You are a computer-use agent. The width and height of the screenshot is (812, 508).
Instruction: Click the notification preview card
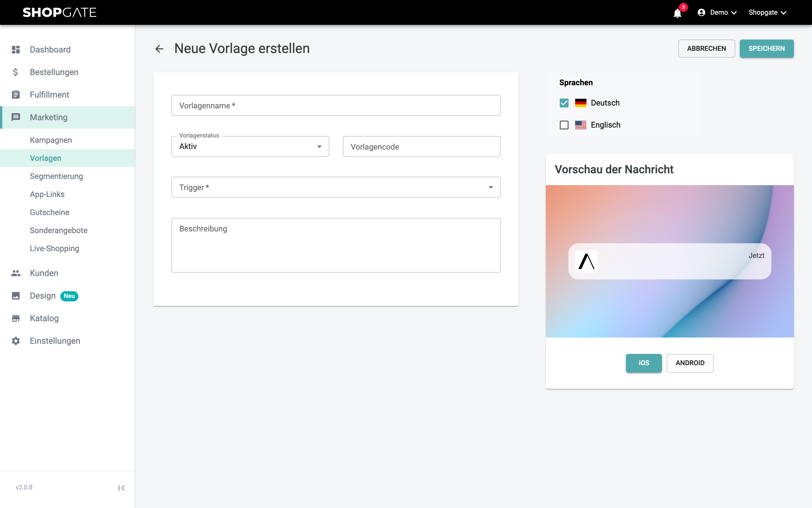point(669,261)
